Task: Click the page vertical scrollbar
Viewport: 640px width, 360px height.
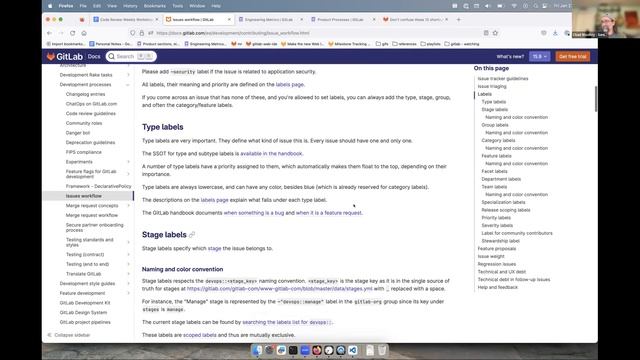Action: (x=596, y=99)
